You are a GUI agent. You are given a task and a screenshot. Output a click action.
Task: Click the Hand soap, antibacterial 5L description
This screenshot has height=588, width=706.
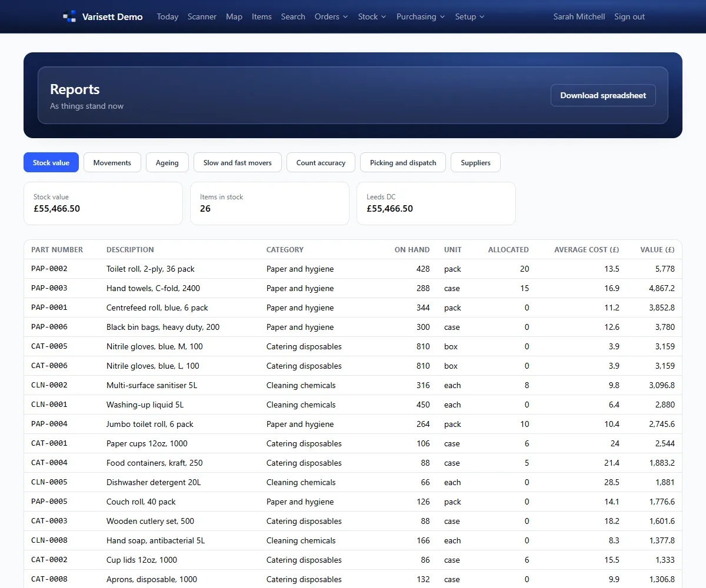pyautogui.click(x=156, y=540)
